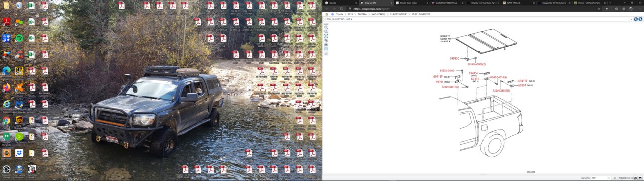This screenshot has height=181, width=644.
Task: Click part number 90148-A0006(2)
Action: pyautogui.click(x=476, y=64)
